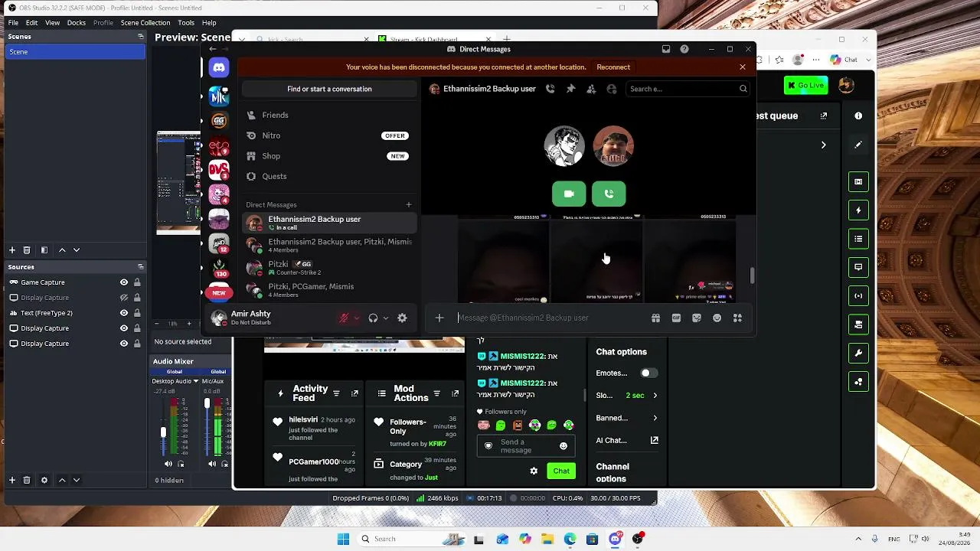Open the Discord gift icon in message bar
The image size is (980, 551).
click(x=655, y=318)
